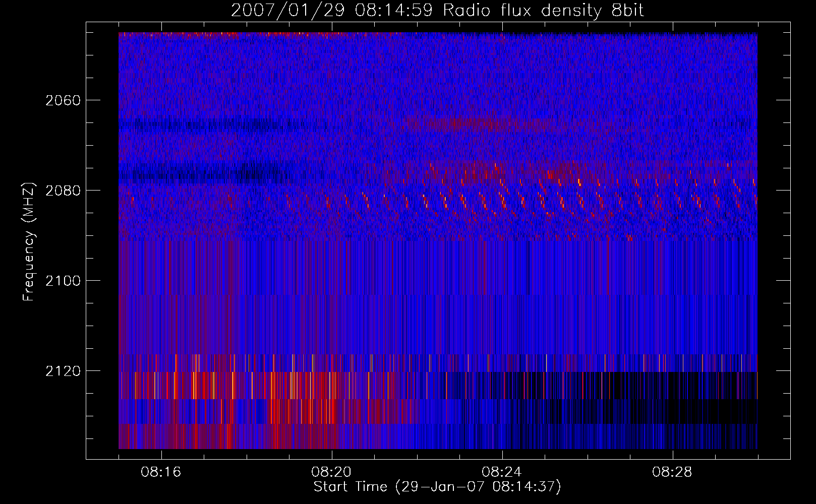Click the 08:16 time tick label

pos(161,472)
